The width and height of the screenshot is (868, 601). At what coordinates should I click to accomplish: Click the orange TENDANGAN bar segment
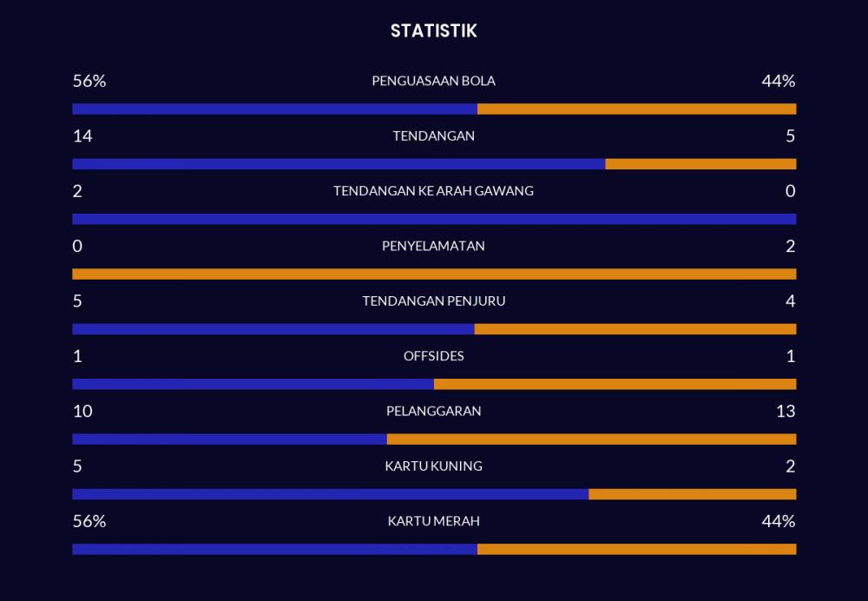click(x=700, y=164)
